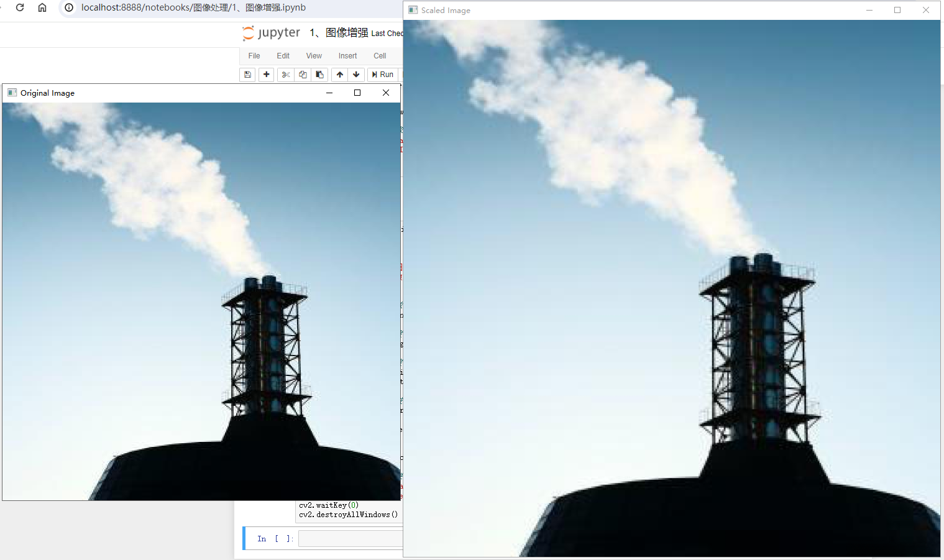Click the Jupyter logo

click(271, 33)
